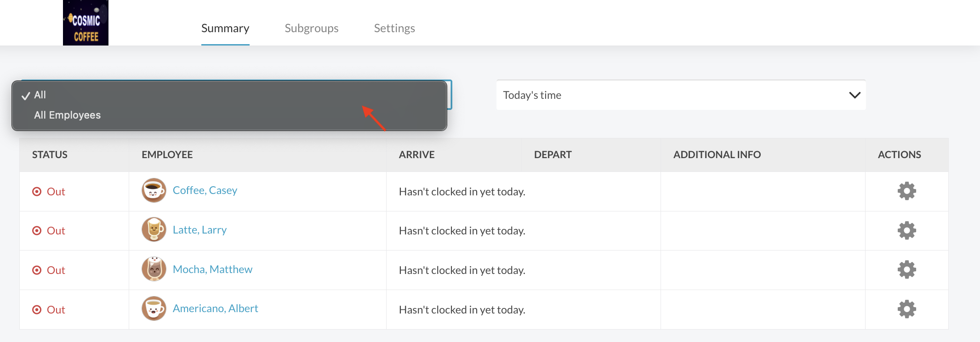
Task: Open the Mocha, Matthew employee link
Action: (212, 269)
